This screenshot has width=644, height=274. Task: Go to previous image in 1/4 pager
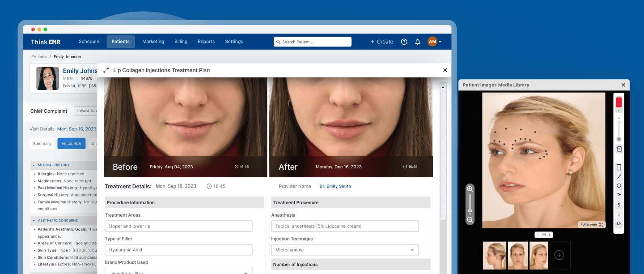[x=538, y=235]
